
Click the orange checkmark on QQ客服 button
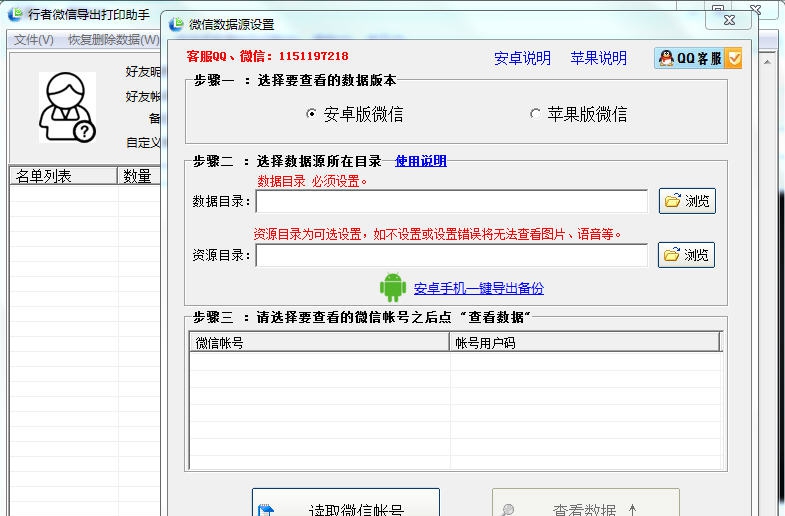[x=734, y=59]
